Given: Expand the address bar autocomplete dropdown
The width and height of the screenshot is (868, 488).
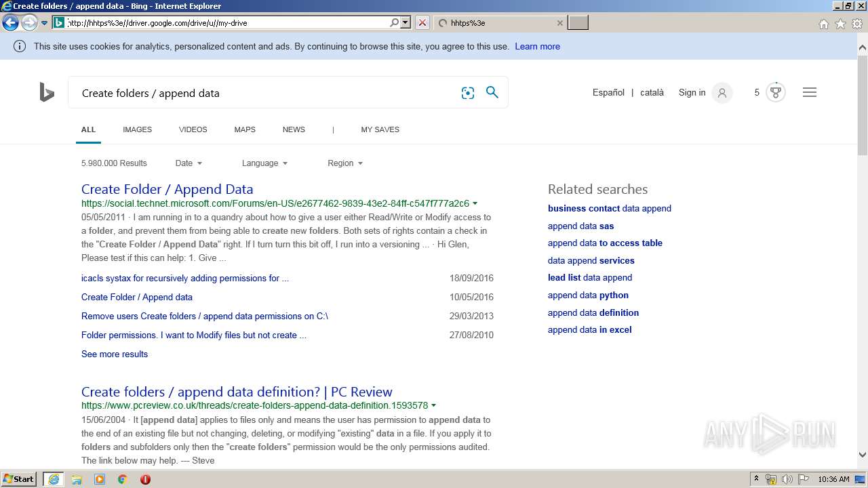Looking at the screenshot, I should pyautogui.click(x=406, y=23).
